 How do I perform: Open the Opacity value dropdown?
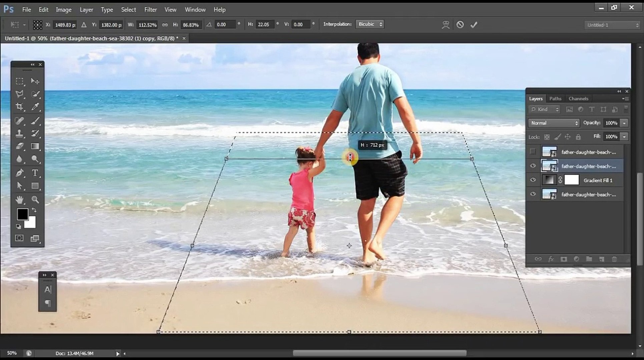(624, 123)
